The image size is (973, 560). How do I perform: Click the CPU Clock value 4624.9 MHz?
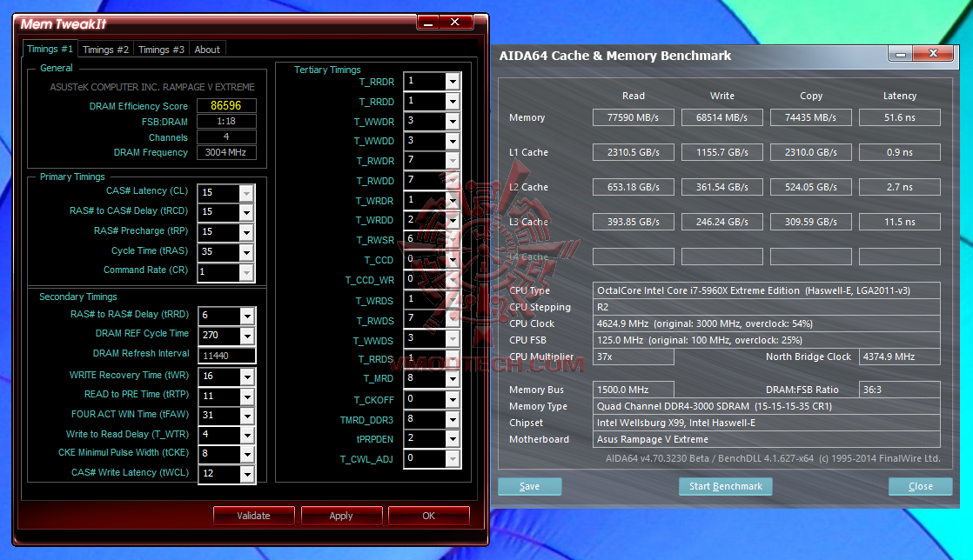click(x=767, y=323)
